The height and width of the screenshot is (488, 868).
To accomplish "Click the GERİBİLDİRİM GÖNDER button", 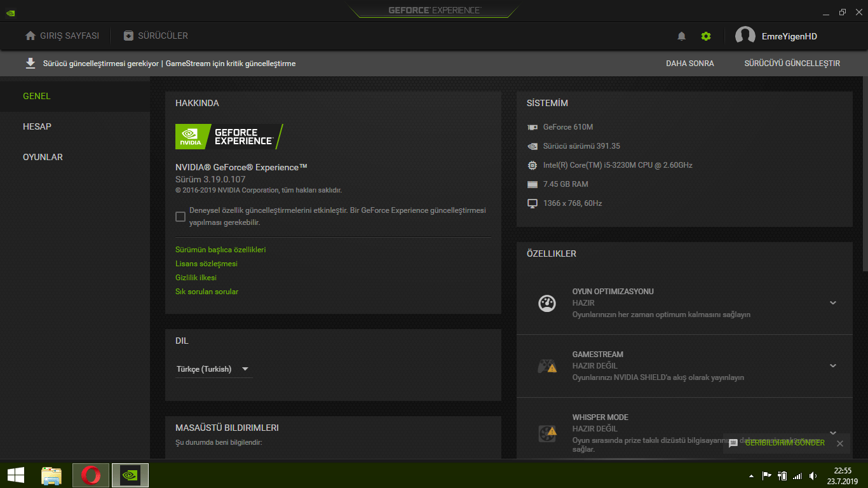I will click(785, 443).
